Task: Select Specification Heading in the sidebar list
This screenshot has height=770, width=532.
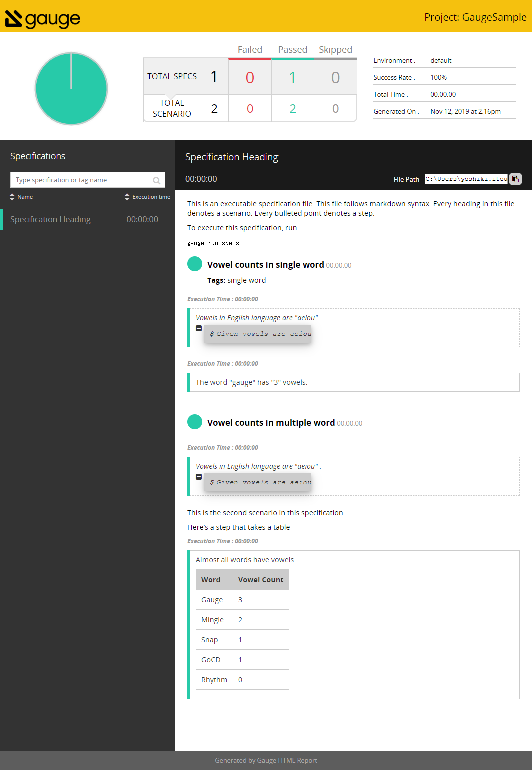Action: pos(88,219)
